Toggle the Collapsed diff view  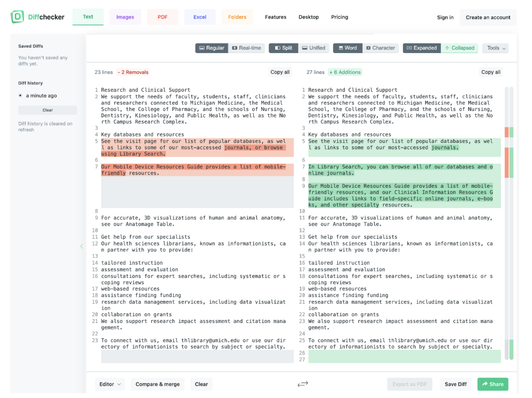click(x=460, y=48)
